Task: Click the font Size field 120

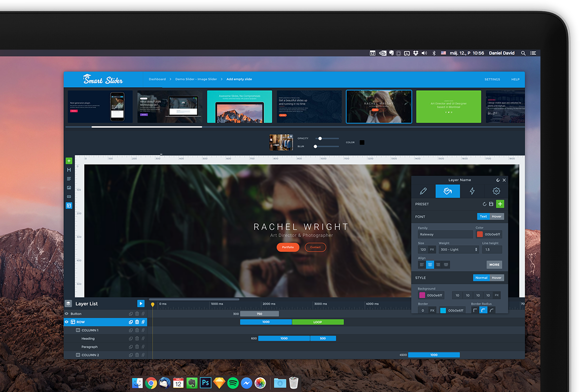Action: (423, 250)
